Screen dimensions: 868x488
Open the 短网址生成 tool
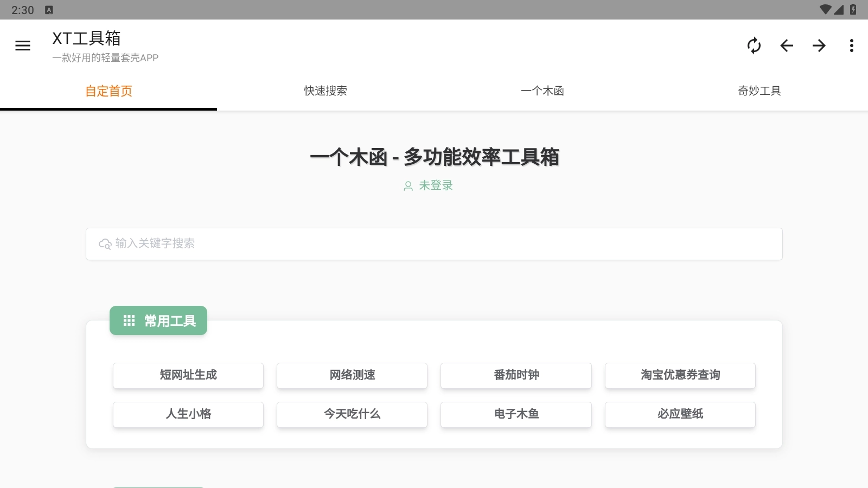click(x=188, y=375)
